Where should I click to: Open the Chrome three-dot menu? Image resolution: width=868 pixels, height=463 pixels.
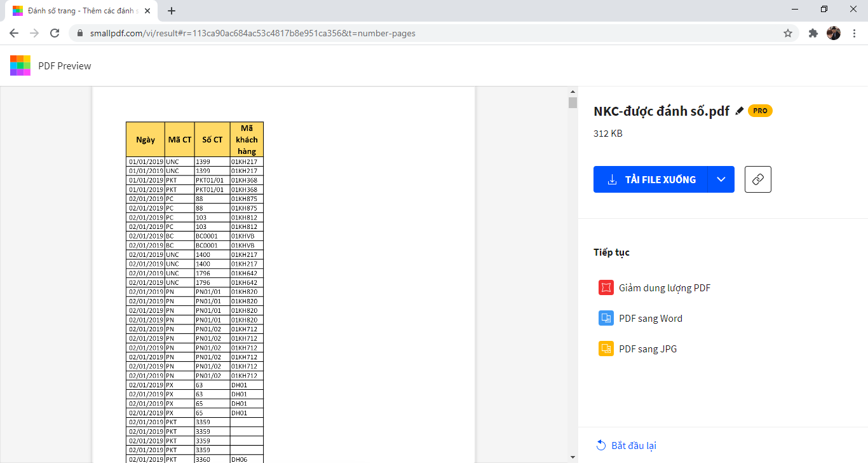(x=854, y=33)
